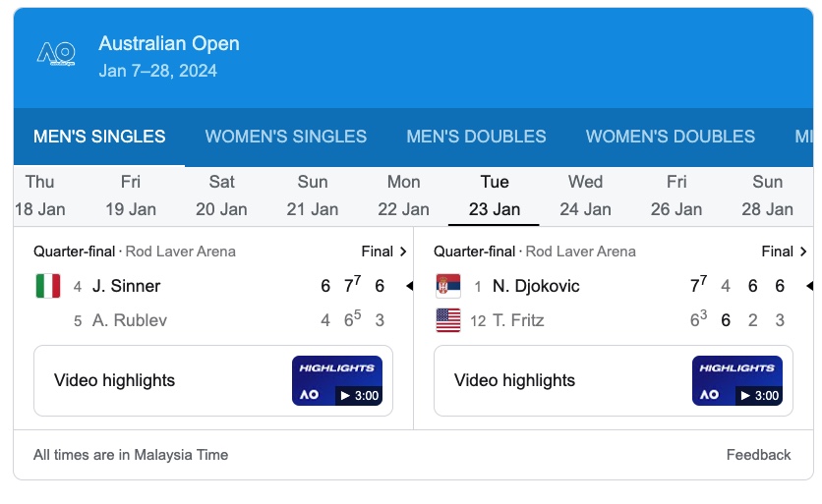822x504 pixels.
Task: Play Djokovic vs Fritz highlights thumbnail
Action: (737, 381)
